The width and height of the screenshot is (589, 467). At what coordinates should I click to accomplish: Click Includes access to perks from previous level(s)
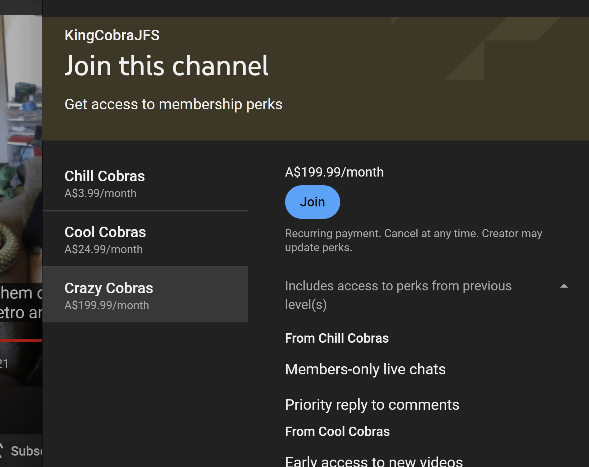pos(398,295)
